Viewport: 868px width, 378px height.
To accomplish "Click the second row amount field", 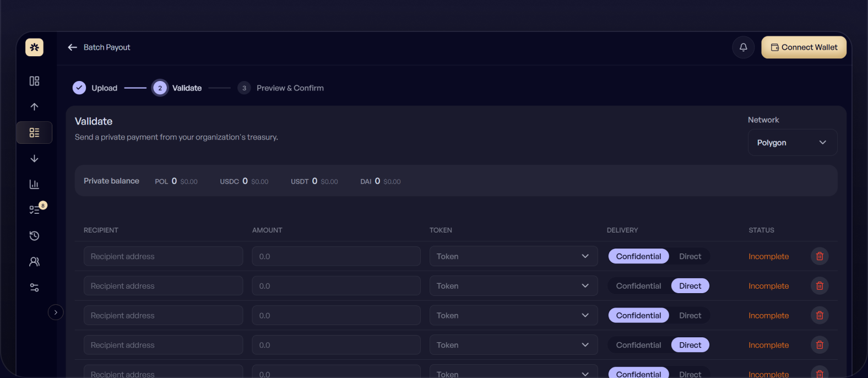I will pyautogui.click(x=336, y=286).
